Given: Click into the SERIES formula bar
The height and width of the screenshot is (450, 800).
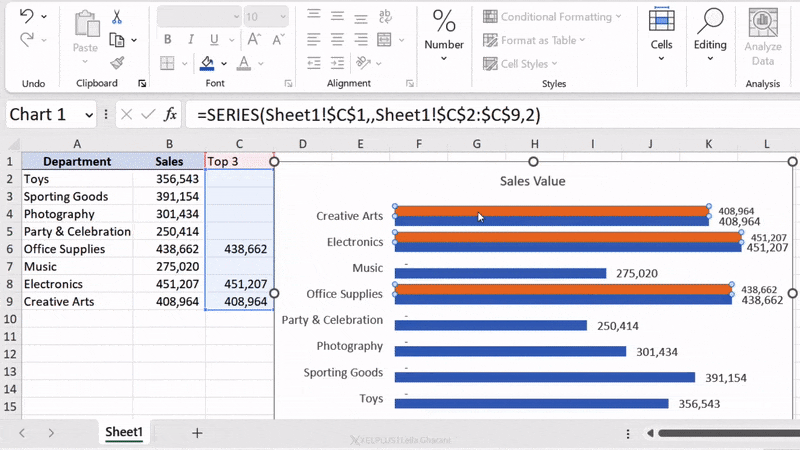Looking at the screenshot, I should (492, 115).
